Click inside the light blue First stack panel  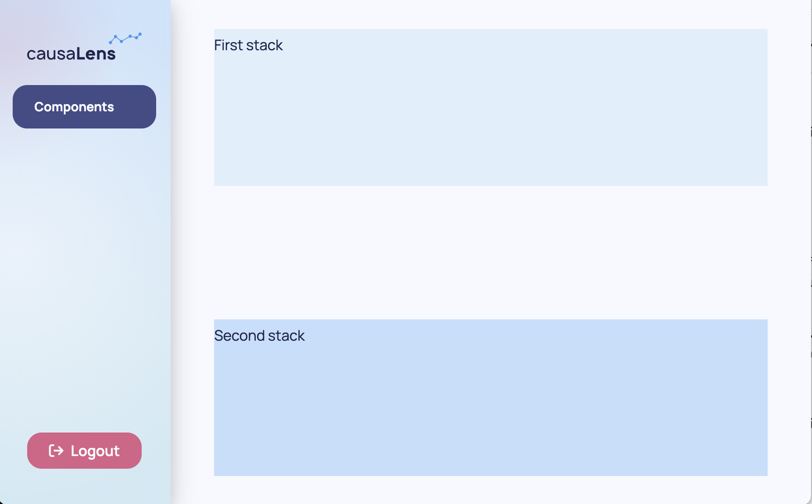(491, 118)
